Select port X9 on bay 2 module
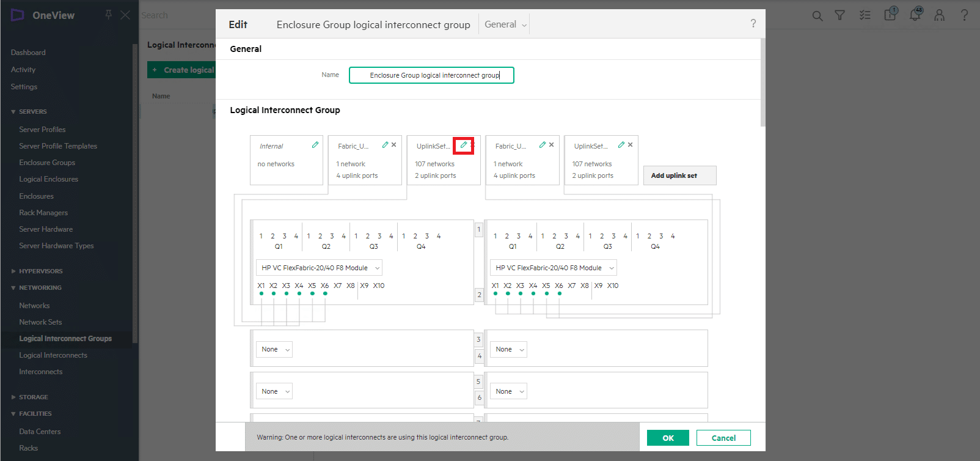The width and height of the screenshot is (980, 461). [598, 286]
